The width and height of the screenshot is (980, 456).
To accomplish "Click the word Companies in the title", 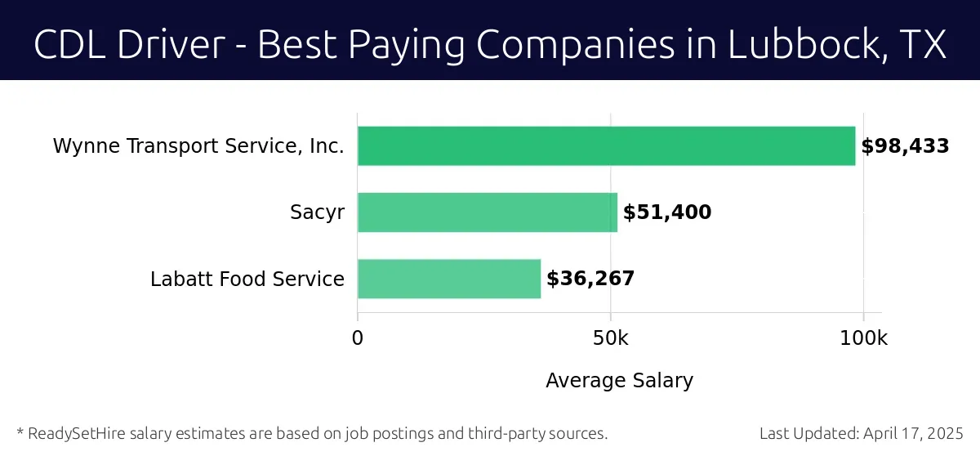I will point(577,42).
